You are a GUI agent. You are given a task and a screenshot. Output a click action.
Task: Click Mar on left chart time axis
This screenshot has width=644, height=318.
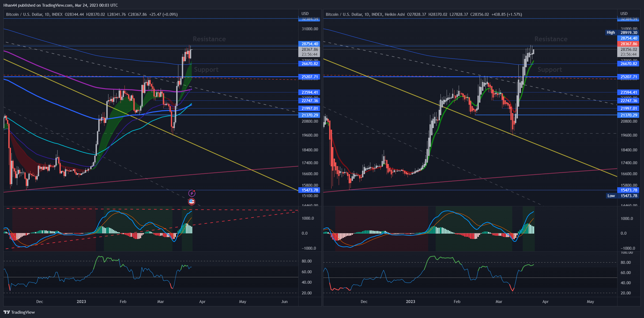coord(161,302)
